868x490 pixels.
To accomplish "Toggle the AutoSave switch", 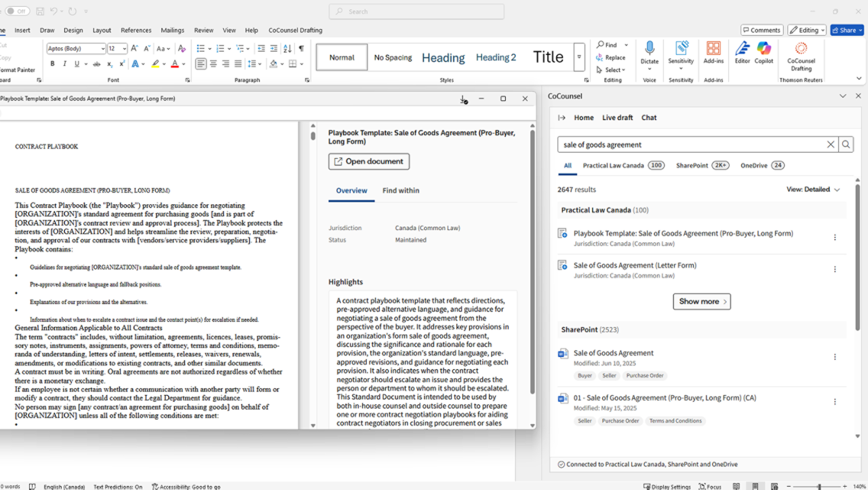I will pos(17,11).
